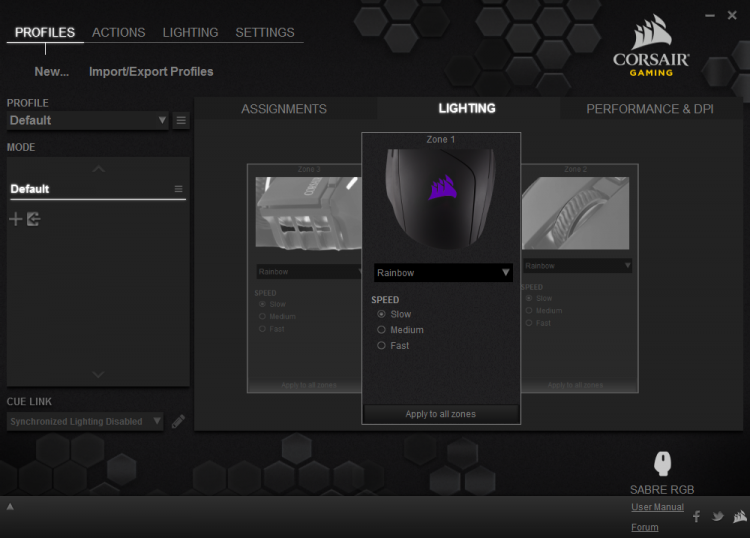This screenshot has width=750, height=538.
Task: Expand the Synchronized Lighting Disabled dropdown
Action: pos(85,421)
